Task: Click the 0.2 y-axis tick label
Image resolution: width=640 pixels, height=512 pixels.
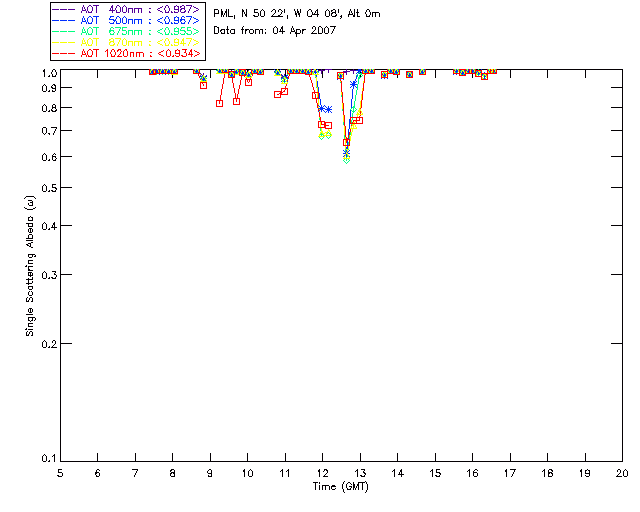Action: tap(49, 344)
